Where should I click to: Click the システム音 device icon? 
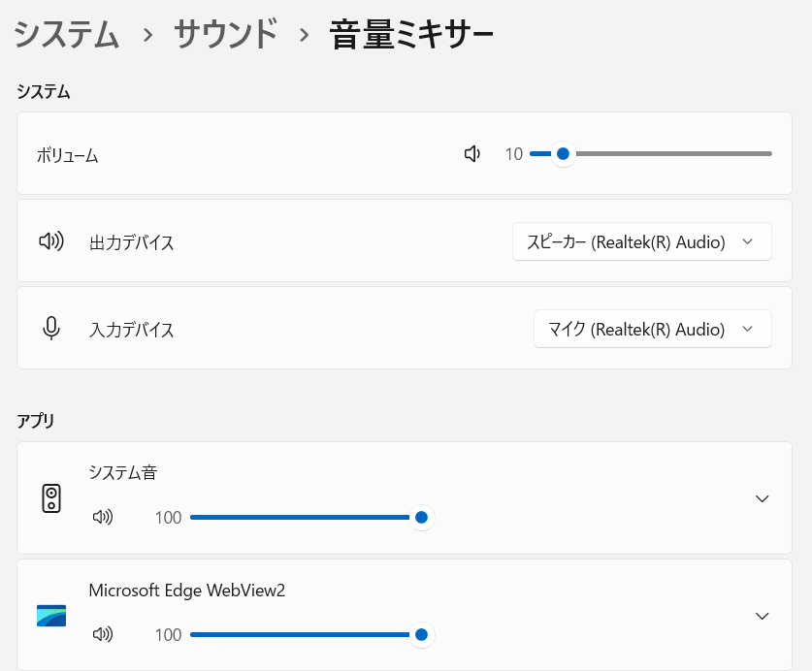pyautogui.click(x=50, y=497)
